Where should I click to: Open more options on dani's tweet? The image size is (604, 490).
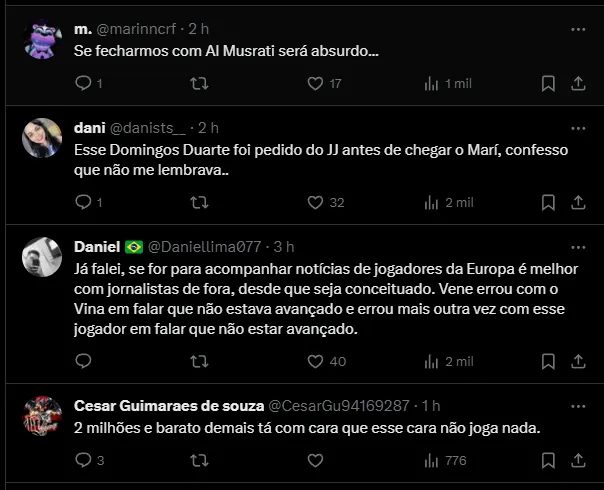577,128
